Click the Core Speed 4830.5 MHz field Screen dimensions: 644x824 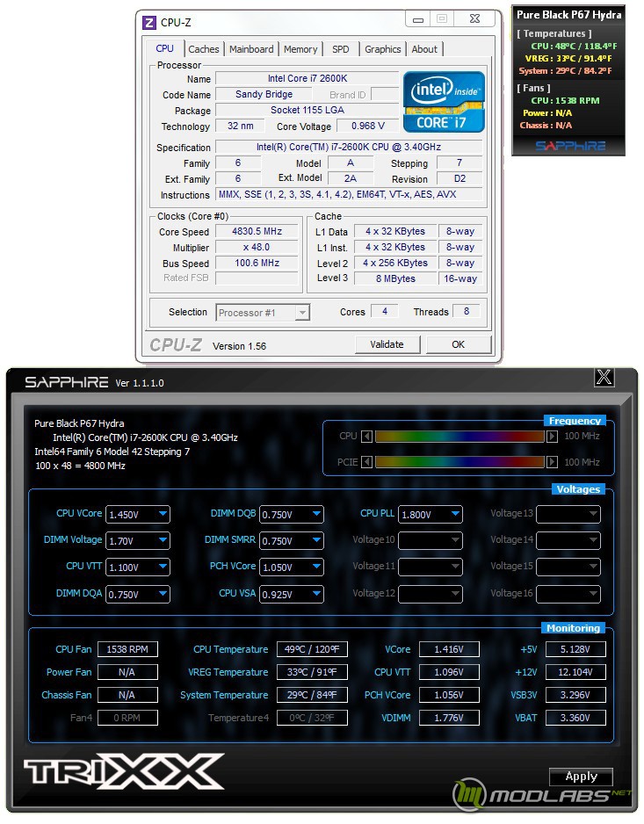257,232
